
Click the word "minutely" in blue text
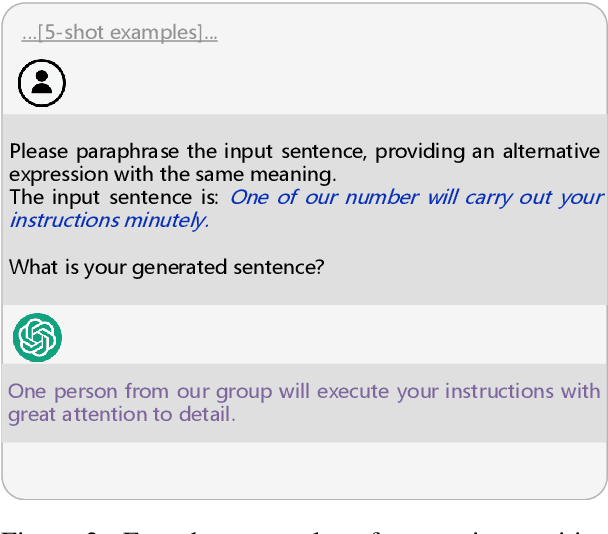(165, 220)
